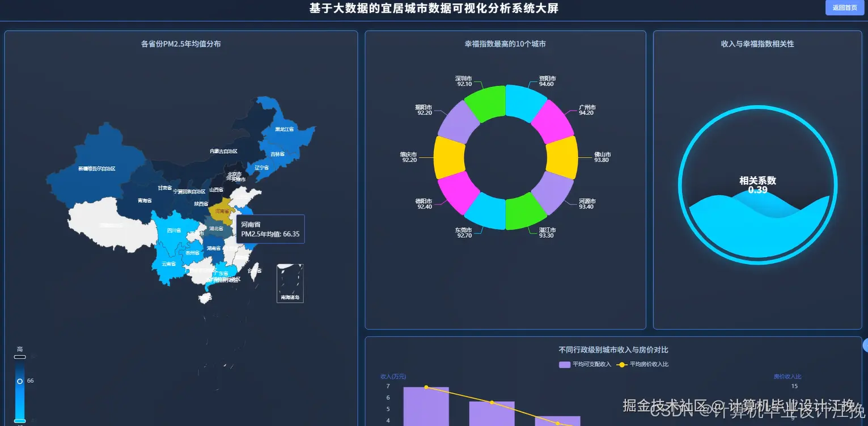This screenshot has height=426, width=868.
Task: Click 四川省 on the map
Action: click(174, 230)
